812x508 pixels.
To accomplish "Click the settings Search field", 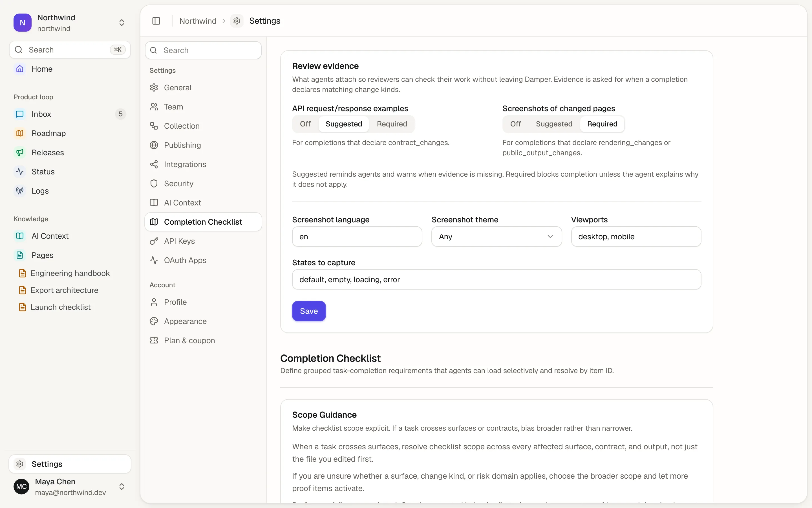I will (x=203, y=51).
